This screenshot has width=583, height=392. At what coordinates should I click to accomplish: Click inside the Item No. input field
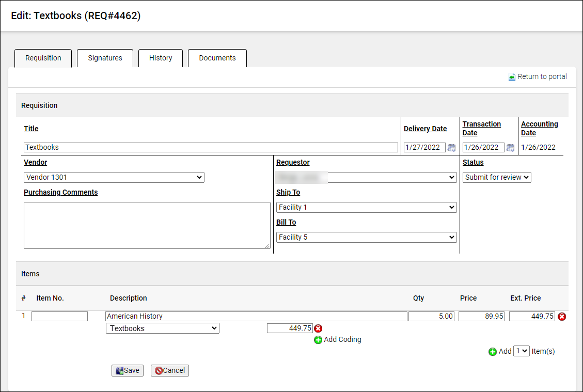59,316
